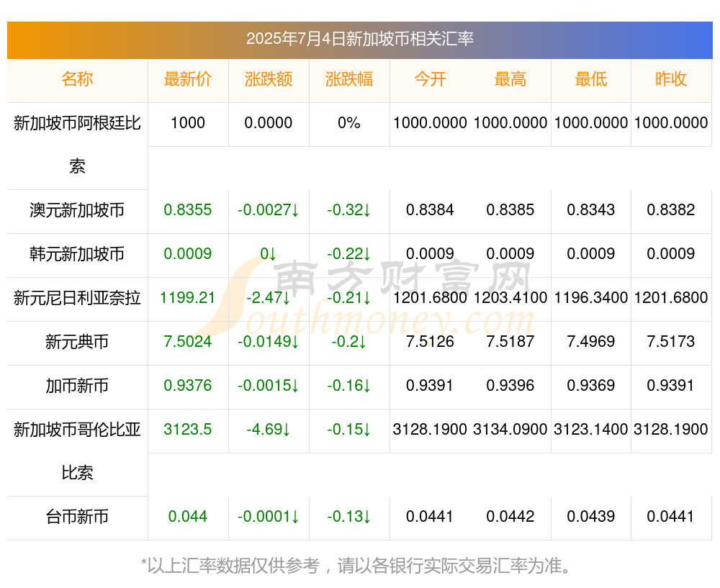The image size is (720, 588).
Task: Select the 名称 column header
Action: pos(77,79)
